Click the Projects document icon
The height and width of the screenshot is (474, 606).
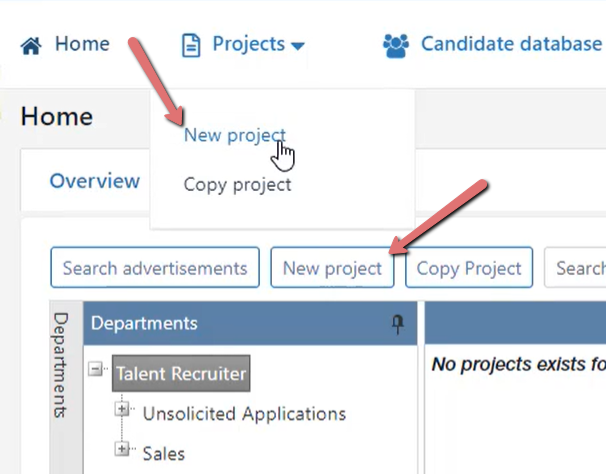191,46
